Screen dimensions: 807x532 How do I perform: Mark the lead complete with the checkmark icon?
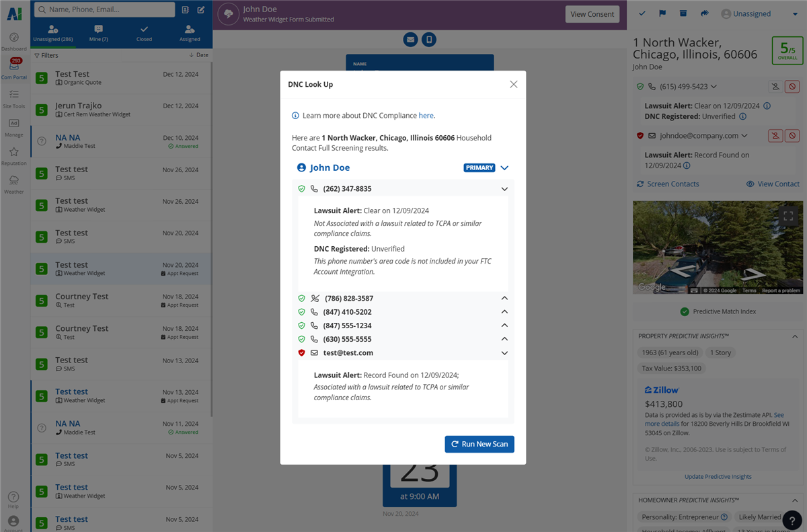642,13
